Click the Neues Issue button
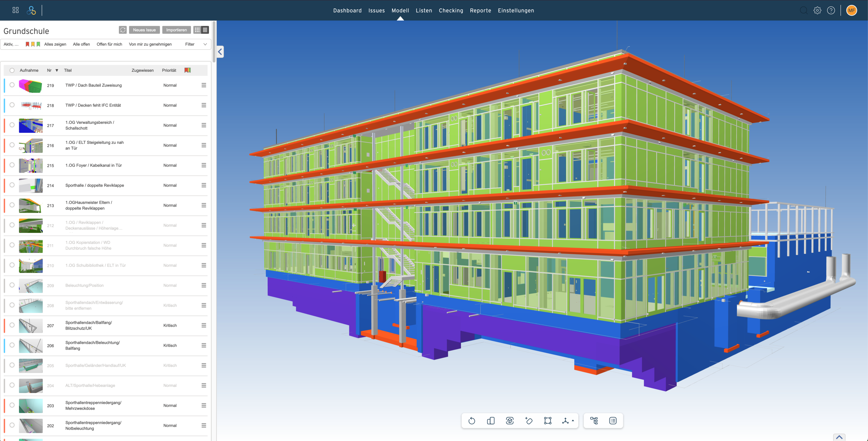 click(144, 30)
